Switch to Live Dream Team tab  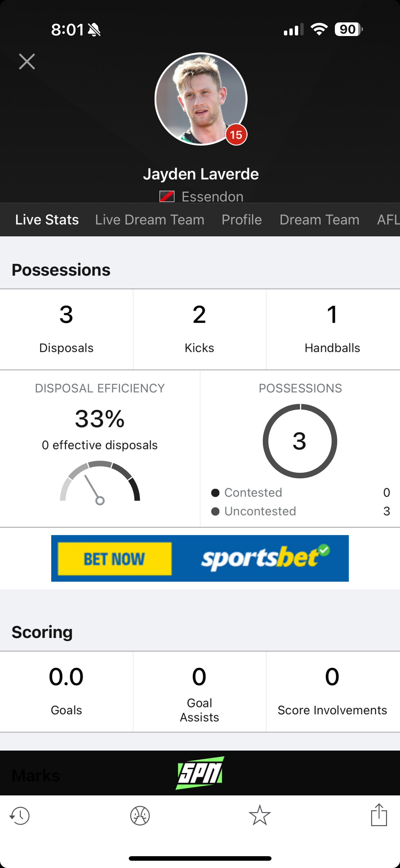[x=150, y=220]
